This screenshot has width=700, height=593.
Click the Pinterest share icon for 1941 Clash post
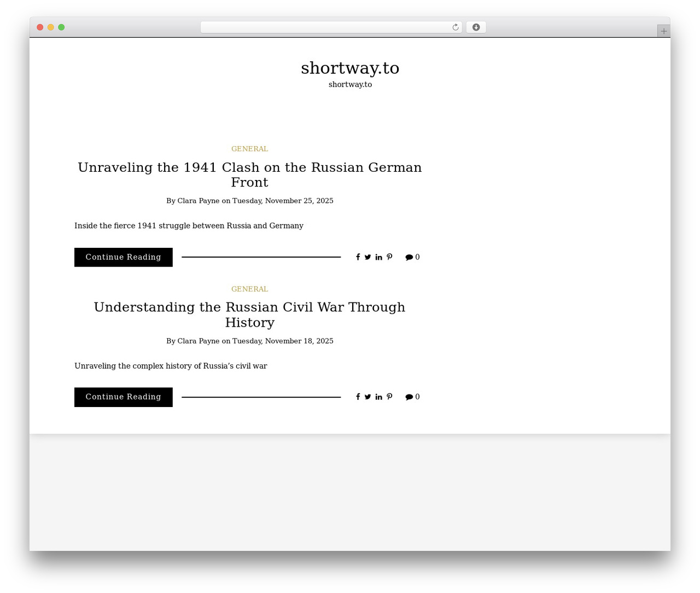coord(389,257)
